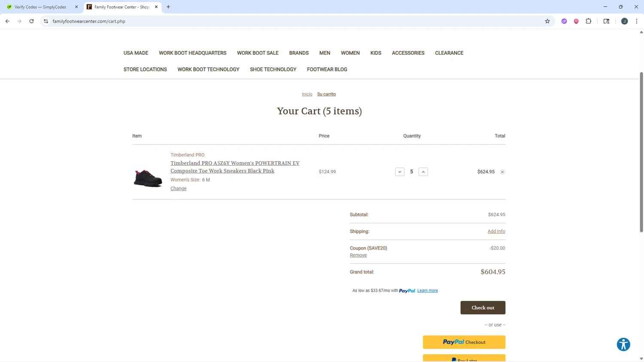
Task: Open the Chrome three-dot menu
Action: pos(637,21)
